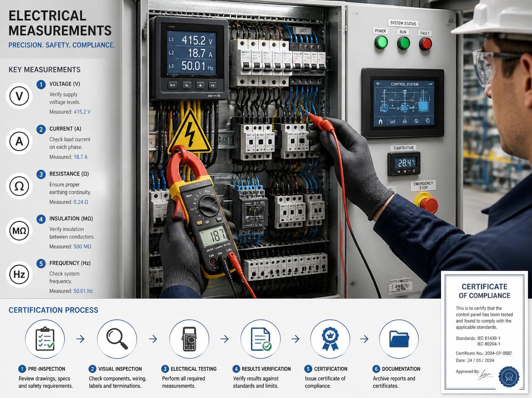Push the green RUN indicator button

click(x=403, y=43)
